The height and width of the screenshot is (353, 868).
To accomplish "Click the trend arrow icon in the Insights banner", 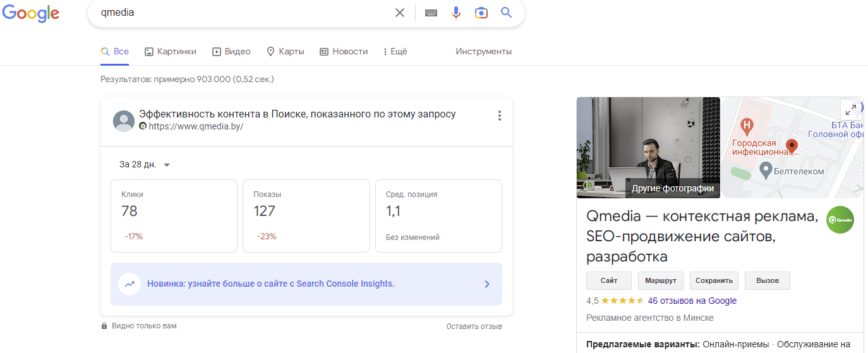I will 130,284.
